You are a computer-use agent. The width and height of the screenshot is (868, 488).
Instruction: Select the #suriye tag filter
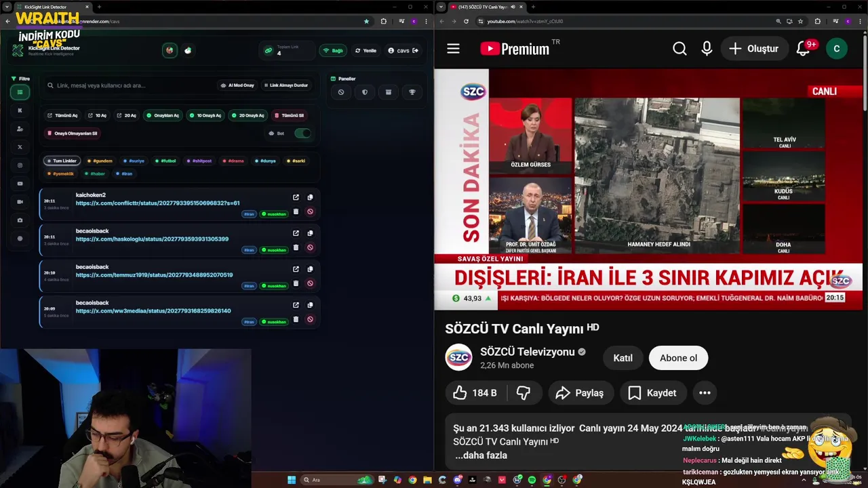(x=134, y=161)
